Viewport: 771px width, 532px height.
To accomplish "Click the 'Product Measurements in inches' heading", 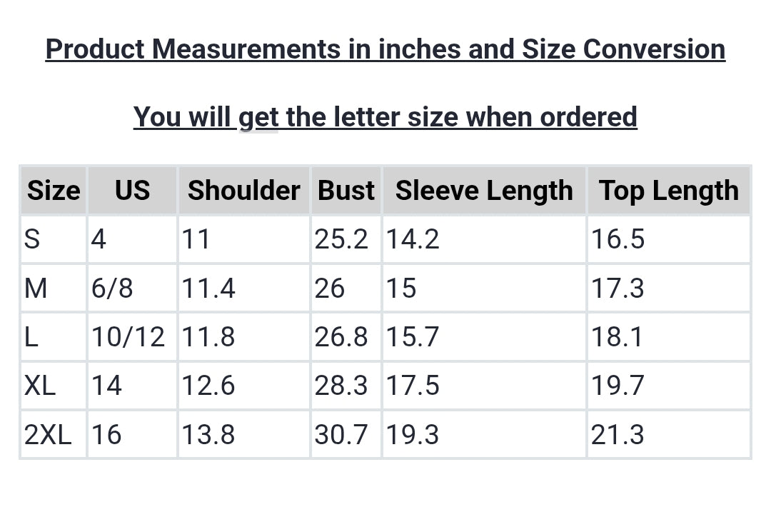I will 385,49.
